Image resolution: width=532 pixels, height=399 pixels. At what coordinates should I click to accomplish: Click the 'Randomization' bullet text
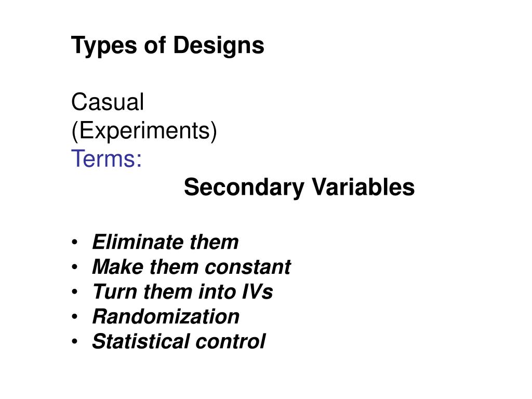point(166,316)
